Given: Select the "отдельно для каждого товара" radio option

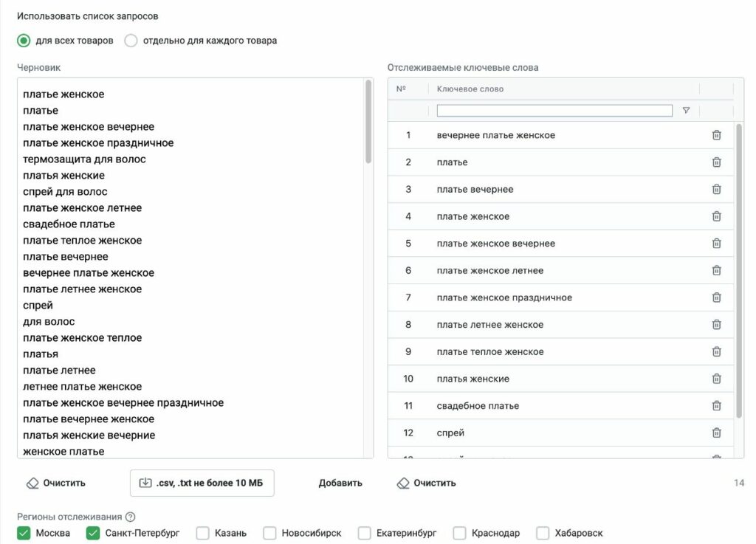Looking at the screenshot, I should (x=131, y=41).
